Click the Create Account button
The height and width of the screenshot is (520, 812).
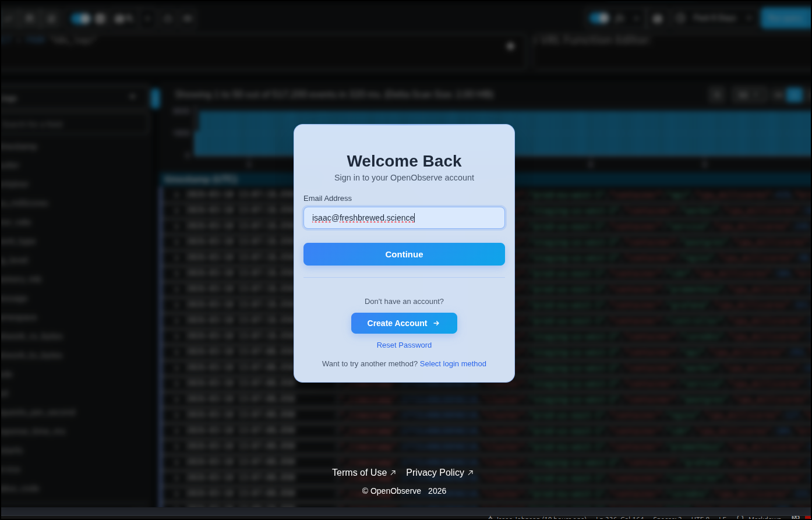click(x=404, y=323)
